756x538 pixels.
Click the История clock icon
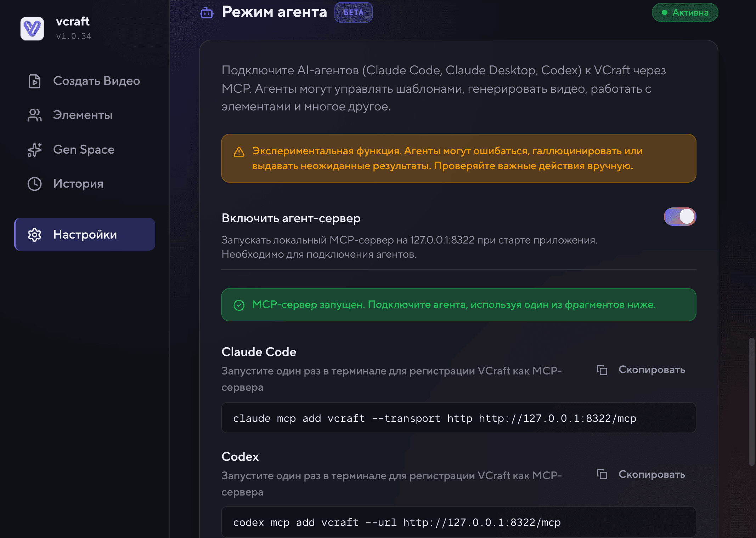tap(34, 184)
